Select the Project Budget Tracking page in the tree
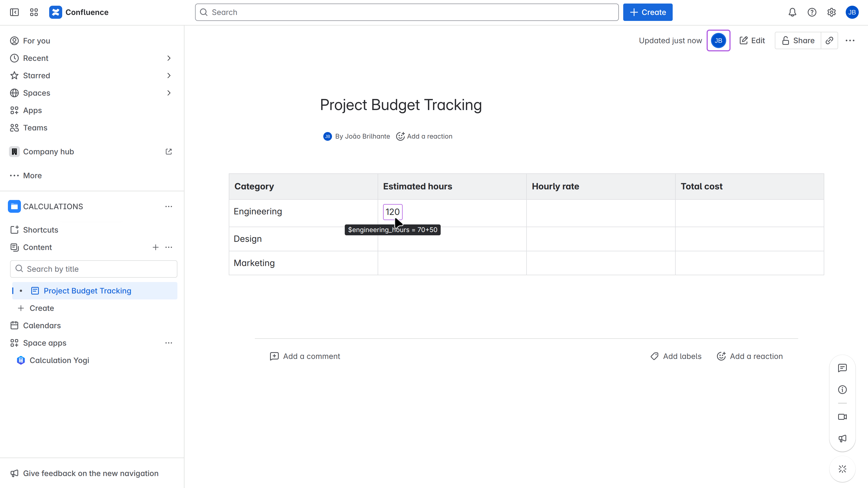868x488 pixels. point(87,291)
